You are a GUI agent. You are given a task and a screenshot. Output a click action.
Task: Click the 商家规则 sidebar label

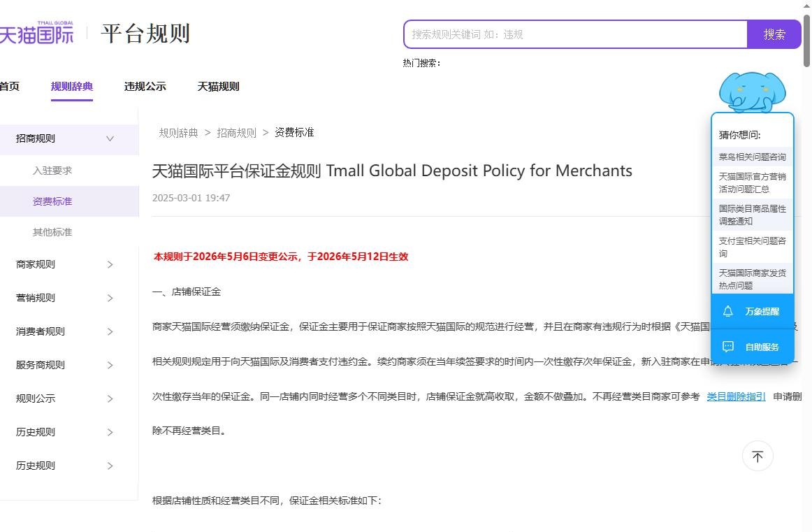pyautogui.click(x=35, y=265)
